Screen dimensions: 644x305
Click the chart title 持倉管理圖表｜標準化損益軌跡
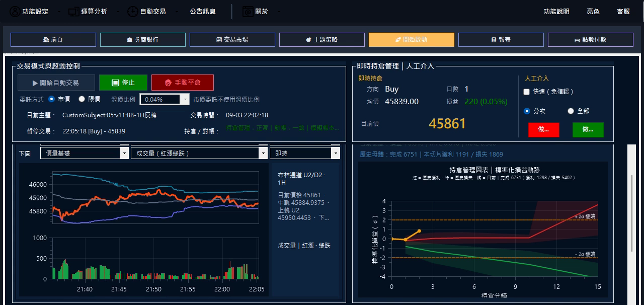495,170
